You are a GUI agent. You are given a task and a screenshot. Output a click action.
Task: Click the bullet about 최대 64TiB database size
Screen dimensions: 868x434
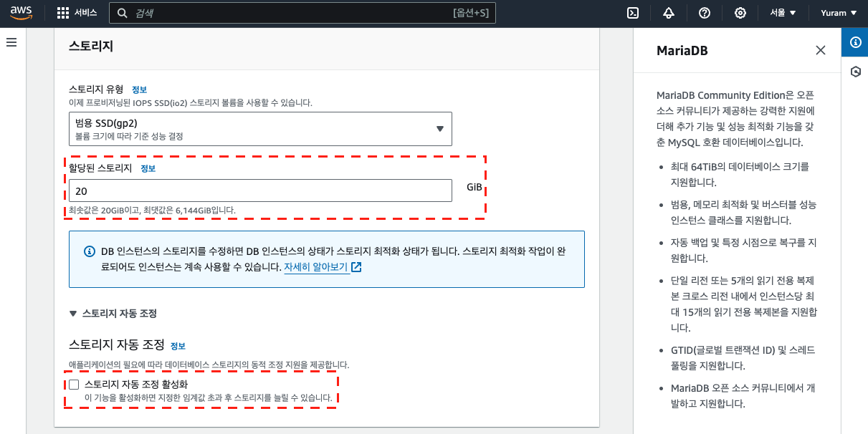739,174
